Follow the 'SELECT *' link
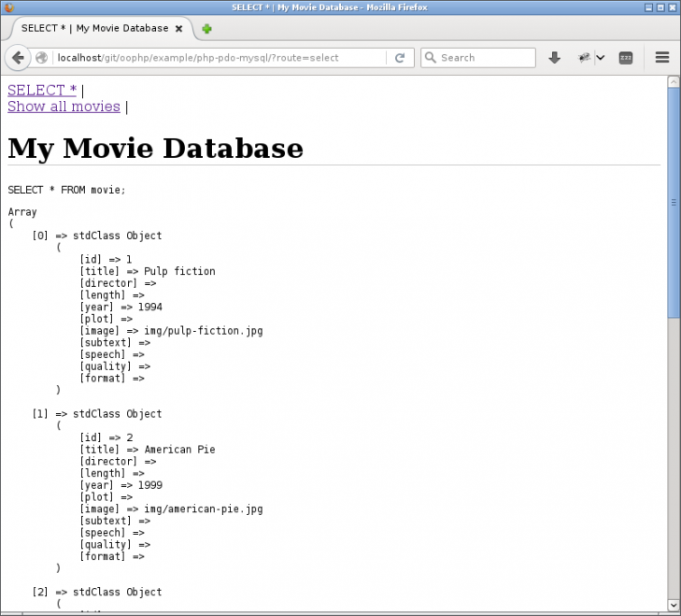 (x=42, y=90)
